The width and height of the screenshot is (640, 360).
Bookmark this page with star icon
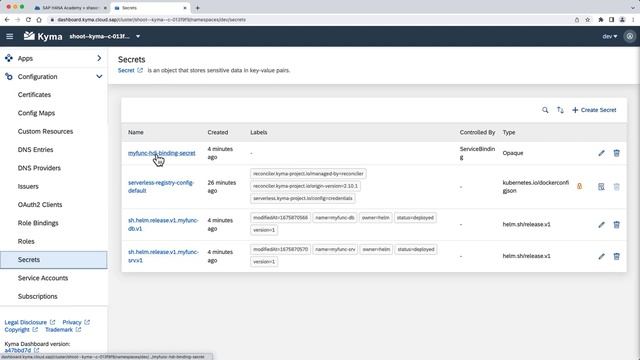coord(587,20)
